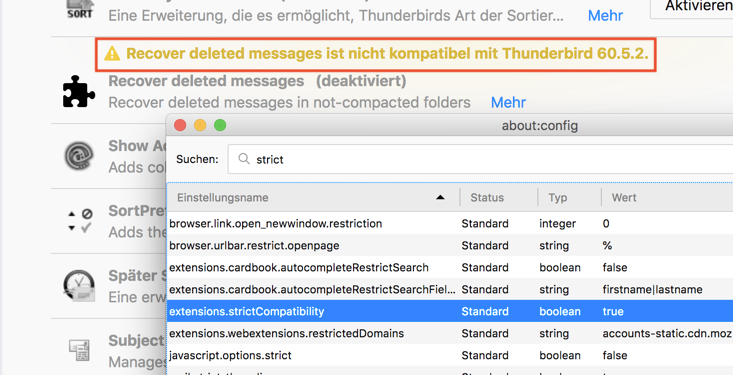Select extensions.cardbook.autocompleteRestrictSearch boolean row

450,267
